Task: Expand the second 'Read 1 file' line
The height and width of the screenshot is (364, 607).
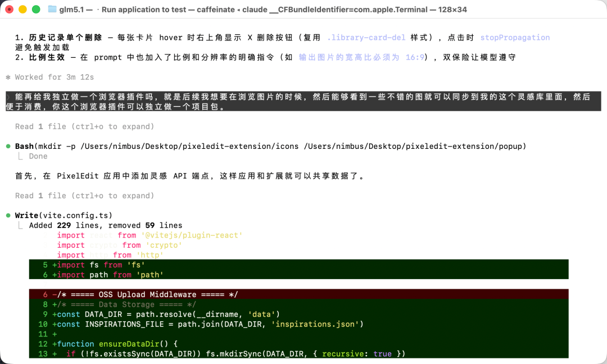Action: pyautogui.click(x=84, y=195)
